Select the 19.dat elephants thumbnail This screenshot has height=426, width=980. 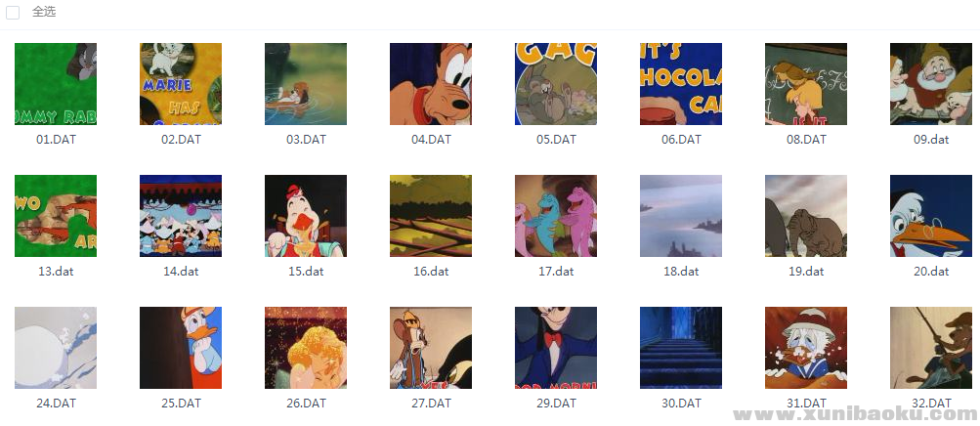coord(806,216)
